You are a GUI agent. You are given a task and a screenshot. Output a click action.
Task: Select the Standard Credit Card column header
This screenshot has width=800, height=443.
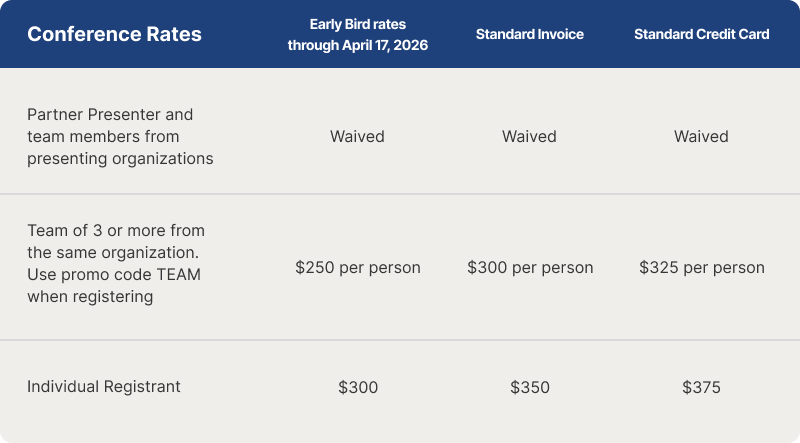pos(701,34)
